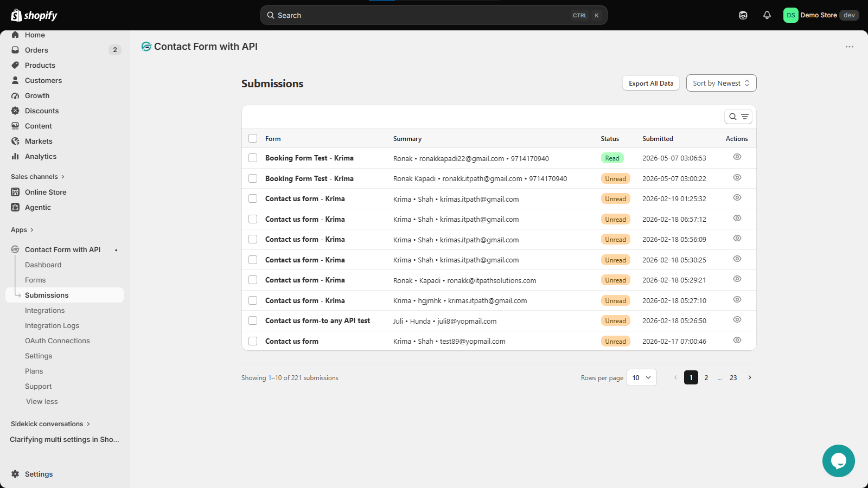Click the Discounts badge icon
Viewport: 868px width, 488px height.
[15, 111]
